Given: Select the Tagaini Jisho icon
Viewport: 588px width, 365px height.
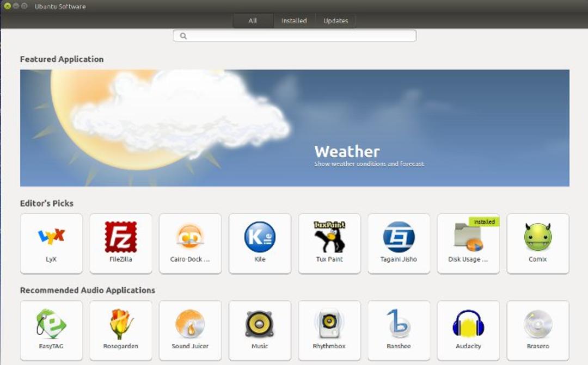Looking at the screenshot, I should point(399,237).
